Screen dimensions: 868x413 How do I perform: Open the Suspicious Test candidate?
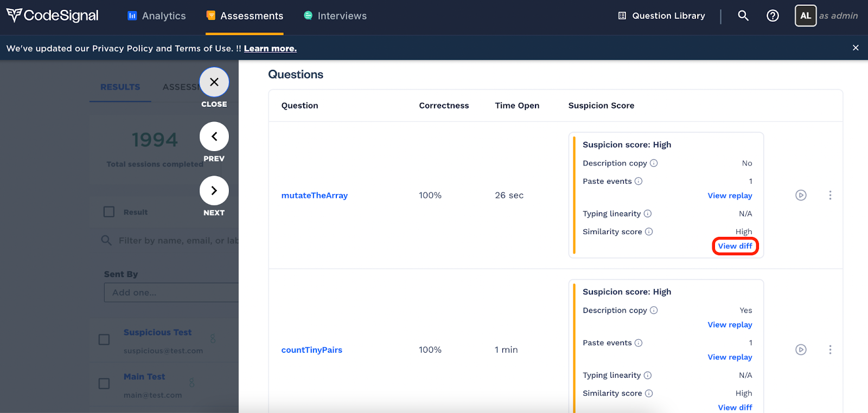pos(158,332)
